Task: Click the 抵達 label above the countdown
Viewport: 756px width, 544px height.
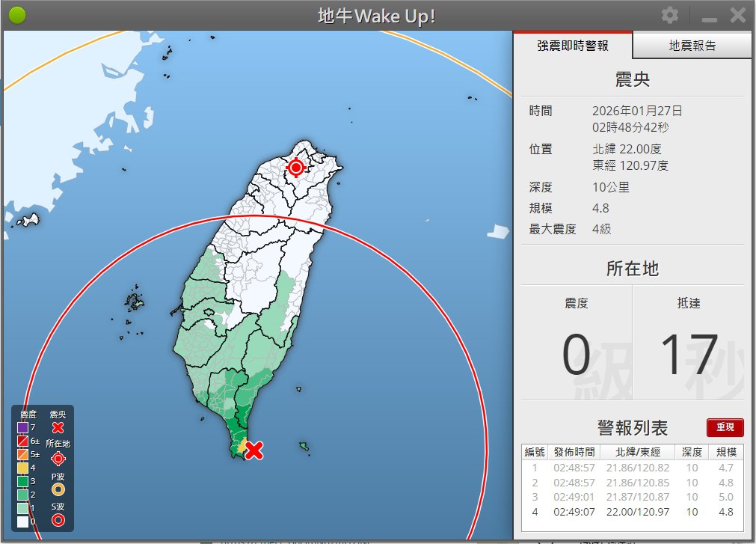Action: (689, 303)
